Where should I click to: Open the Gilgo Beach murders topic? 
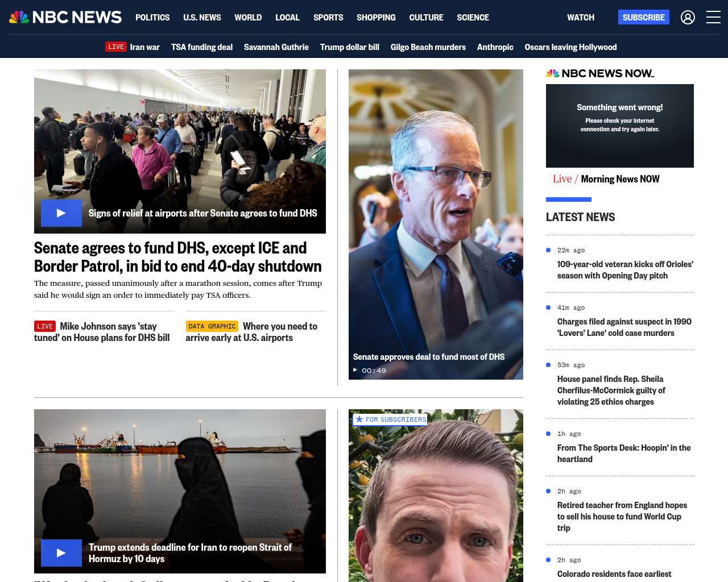click(428, 47)
